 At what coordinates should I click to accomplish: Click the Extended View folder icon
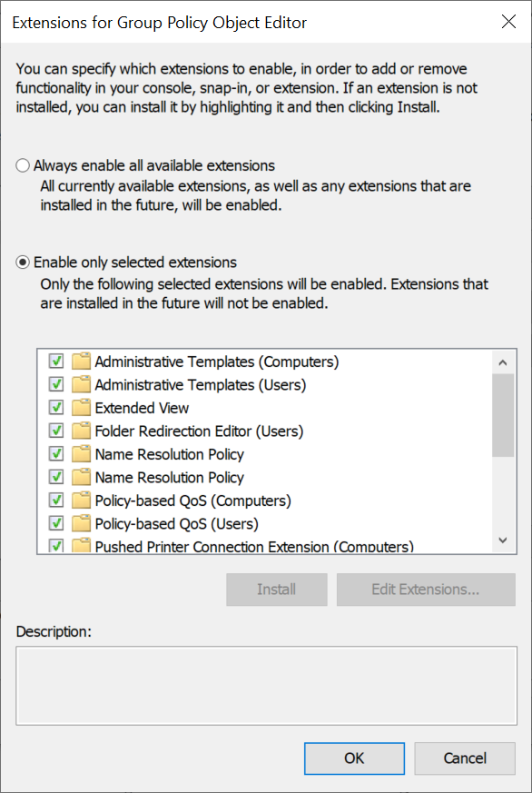(x=81, y=408)
